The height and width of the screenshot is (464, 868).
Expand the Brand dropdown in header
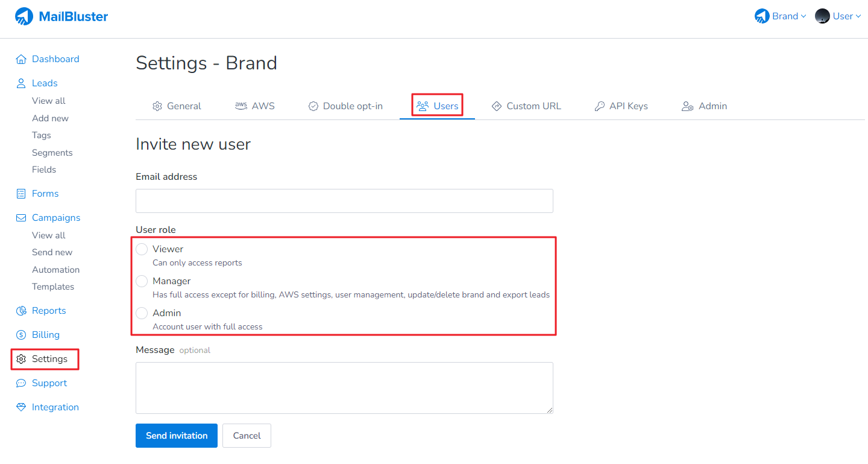tap(781, 16)
